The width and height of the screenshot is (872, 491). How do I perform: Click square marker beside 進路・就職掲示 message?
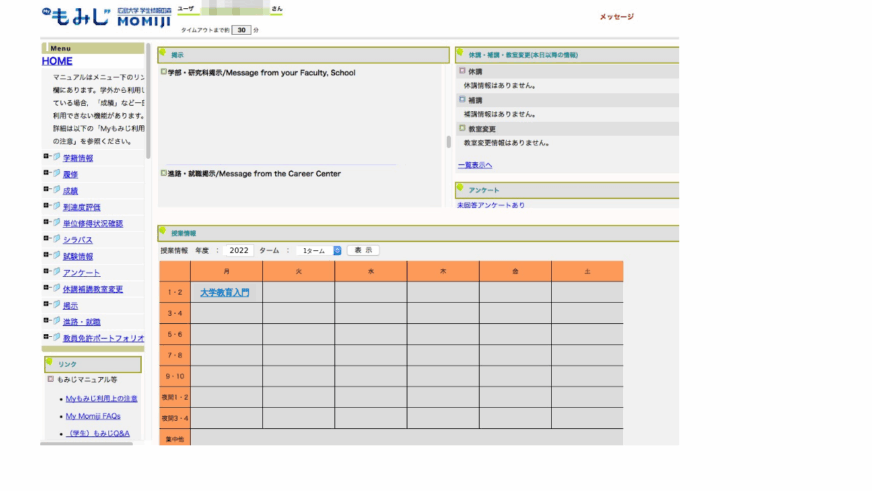tap(164, 173)
